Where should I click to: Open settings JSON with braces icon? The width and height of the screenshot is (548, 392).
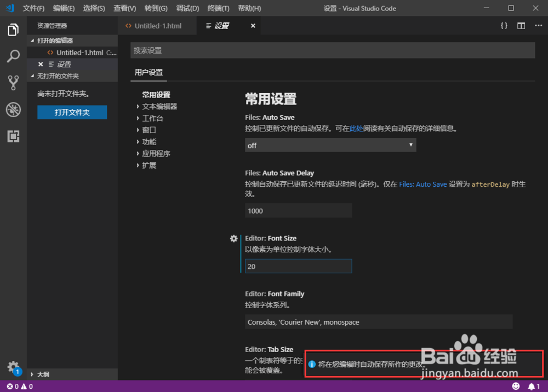tap(504, 26)
